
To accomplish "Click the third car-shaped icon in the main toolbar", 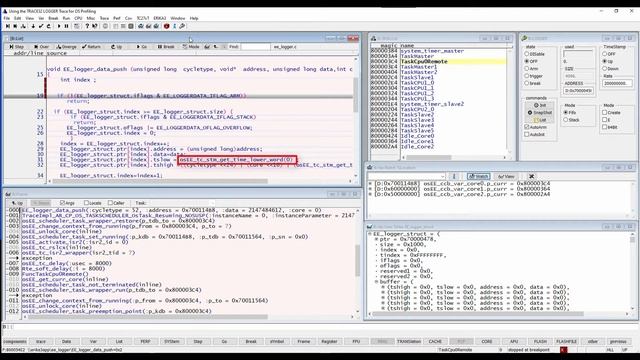I will 156,26.
